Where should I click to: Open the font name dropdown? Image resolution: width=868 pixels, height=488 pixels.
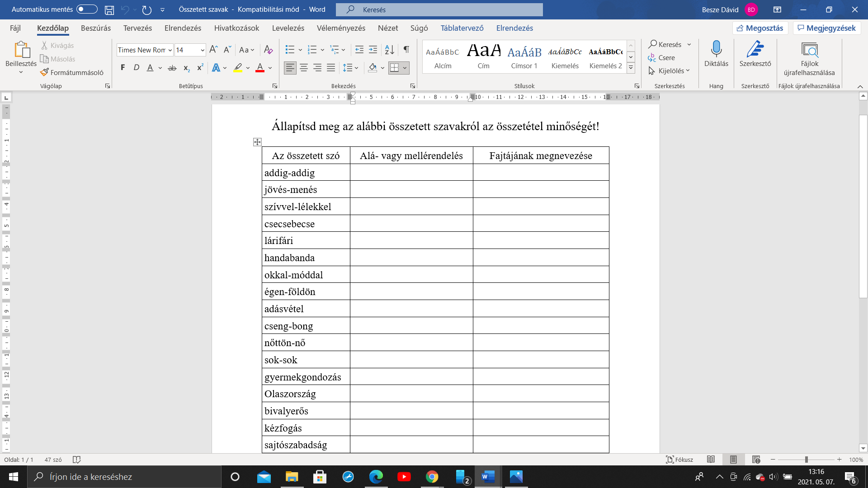point(170,50)
